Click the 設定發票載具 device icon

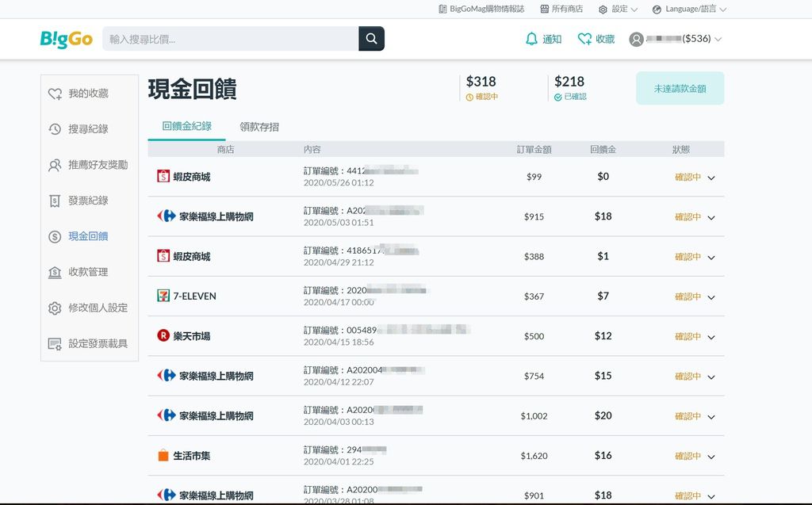(x=55, y=344)
